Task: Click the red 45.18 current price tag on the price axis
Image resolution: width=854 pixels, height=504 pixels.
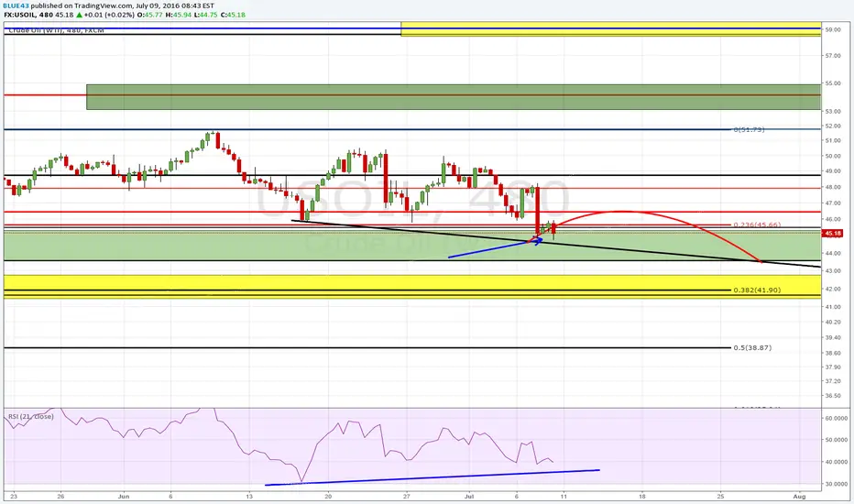Action: click(833, 233)
